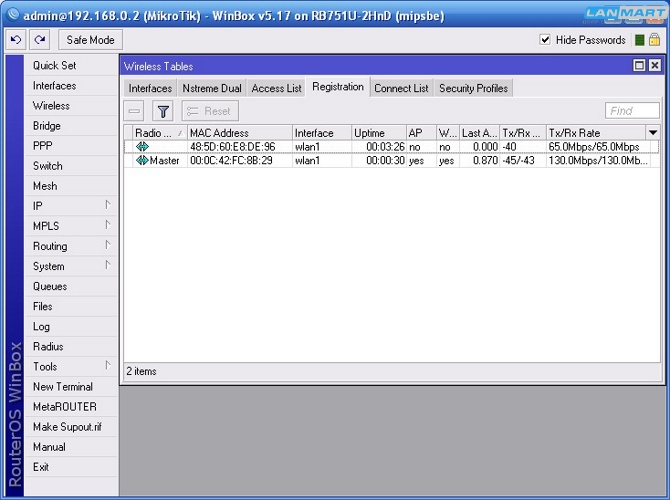This screenshot has height=500, width=670.
Task: Expand the MPLS submenu
Action: click(x=108, y=226)
